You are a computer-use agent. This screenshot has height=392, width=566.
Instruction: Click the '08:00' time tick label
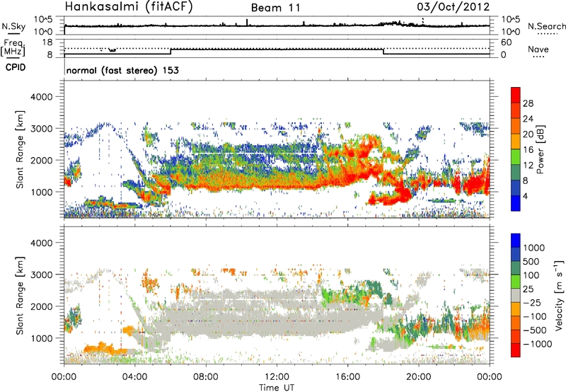click(x=206, y=377)
